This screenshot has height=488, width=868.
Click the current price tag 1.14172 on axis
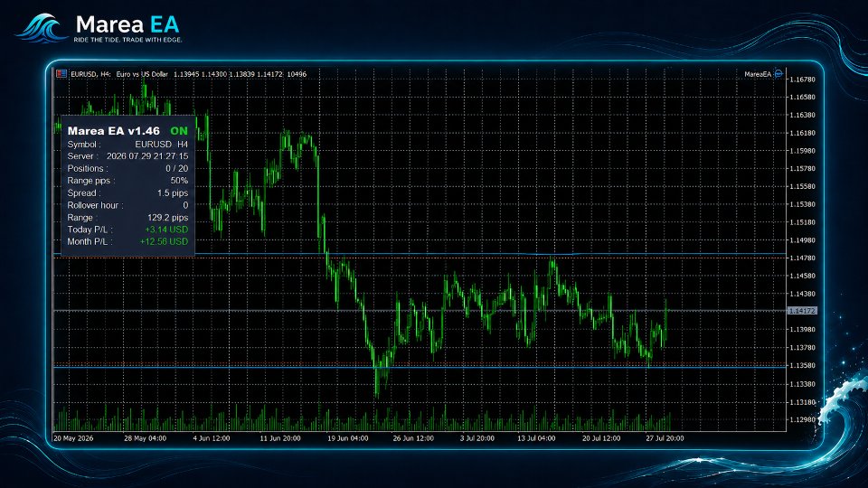pyautogui.click(x=802, y=311)
